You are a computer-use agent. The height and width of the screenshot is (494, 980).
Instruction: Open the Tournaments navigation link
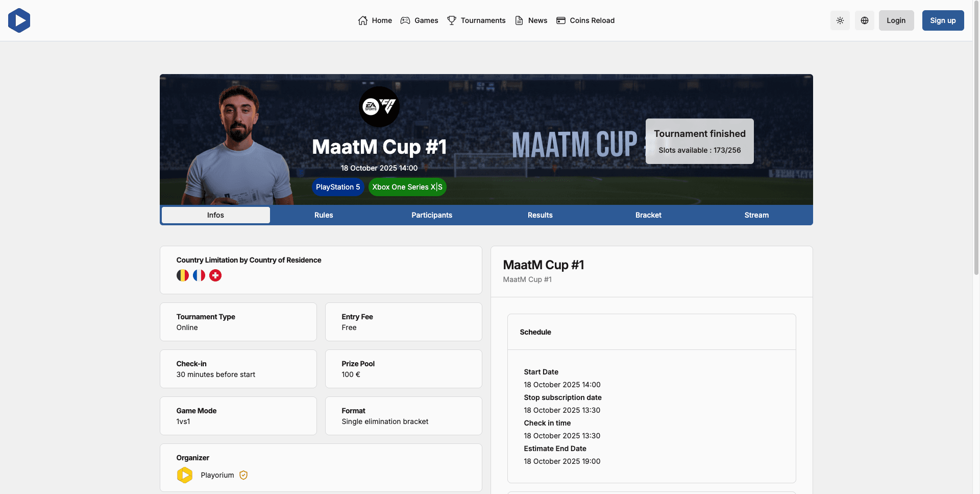(x=476, y=20)
